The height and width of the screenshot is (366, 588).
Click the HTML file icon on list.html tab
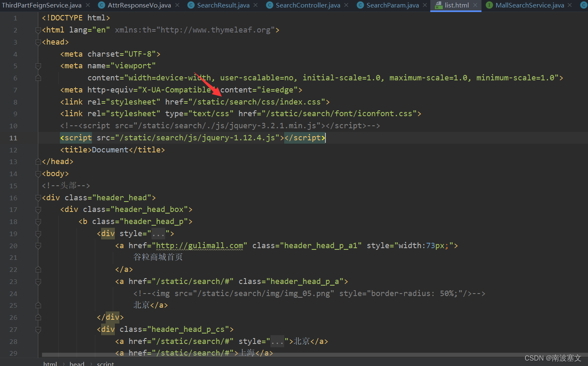[x=439, y=5]
